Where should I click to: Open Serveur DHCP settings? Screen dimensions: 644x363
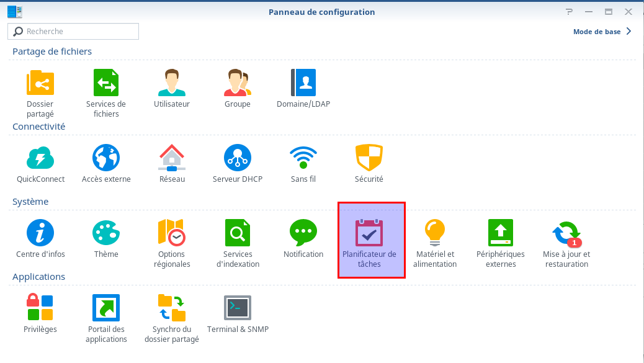click(238, 158)
